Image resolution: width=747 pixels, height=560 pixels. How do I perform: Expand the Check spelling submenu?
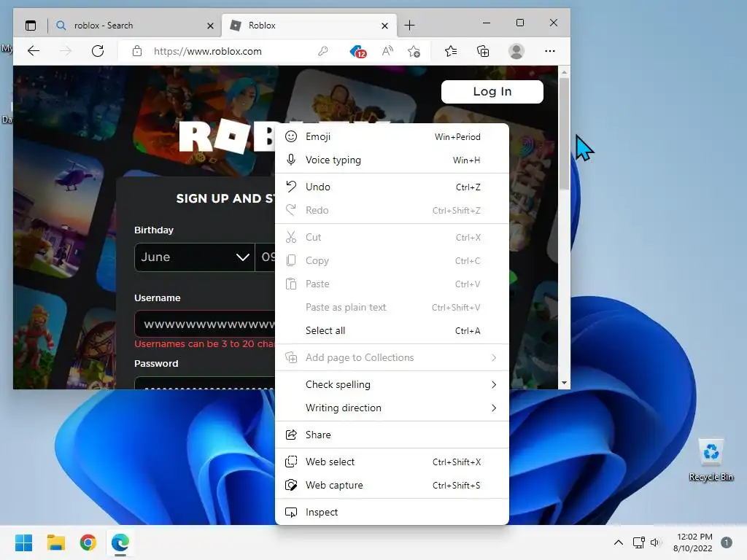point(392,384)
